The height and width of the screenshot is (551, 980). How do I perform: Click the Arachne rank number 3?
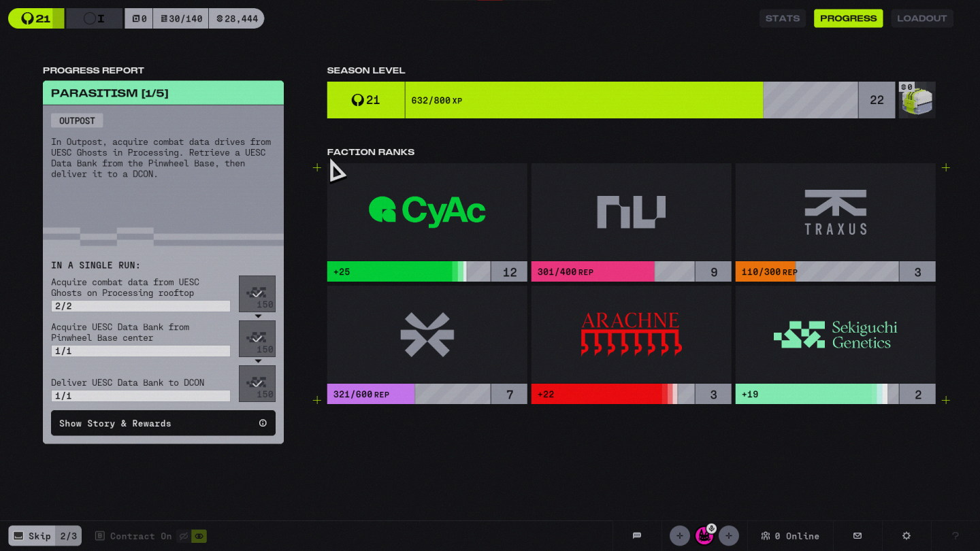click(714, 394)
